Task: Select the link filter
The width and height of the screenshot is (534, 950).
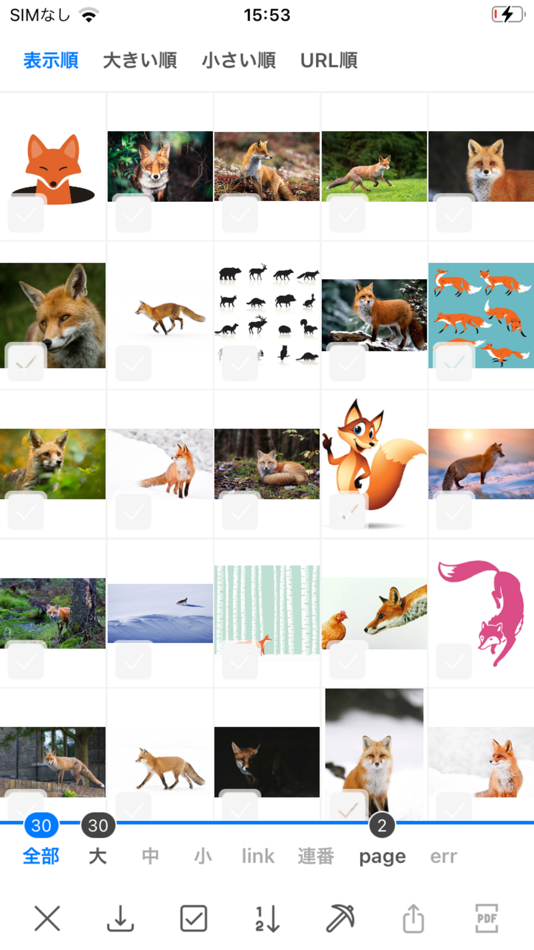Action: click(258, 856)
